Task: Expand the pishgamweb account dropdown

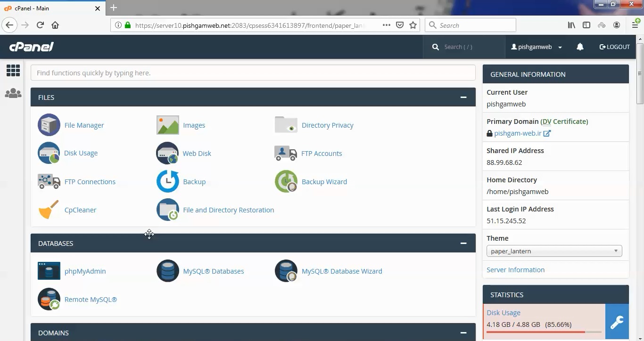Action: 536,47
